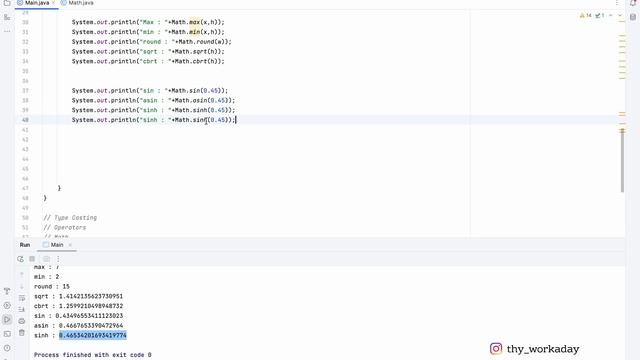This screenshot has width=640, height=360.
Task: Toggle soft-wrap in the console
Action: tap(22, 298)
